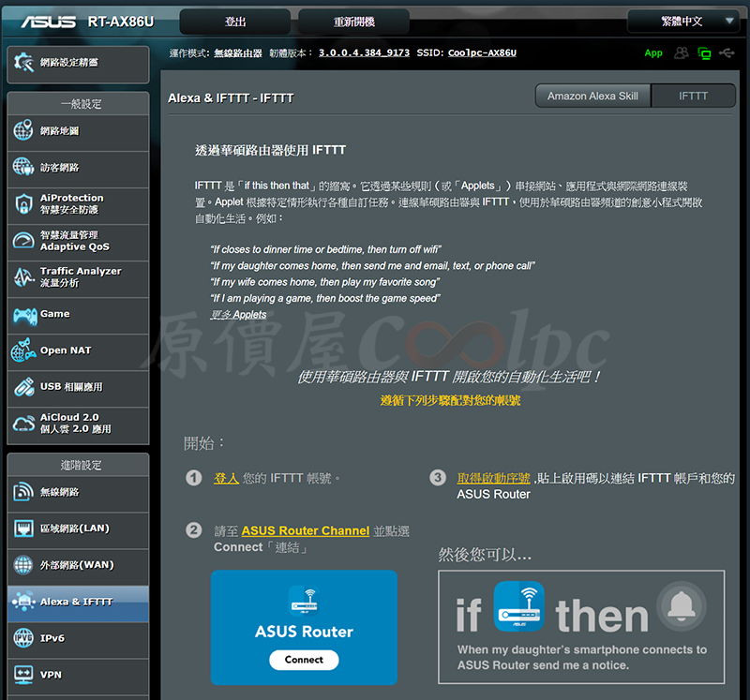Image resolution: width=750 pixels, height=700 pixels.
Task: Open Adaptive QoS gauge icon
Action: (x=23, y=240)
